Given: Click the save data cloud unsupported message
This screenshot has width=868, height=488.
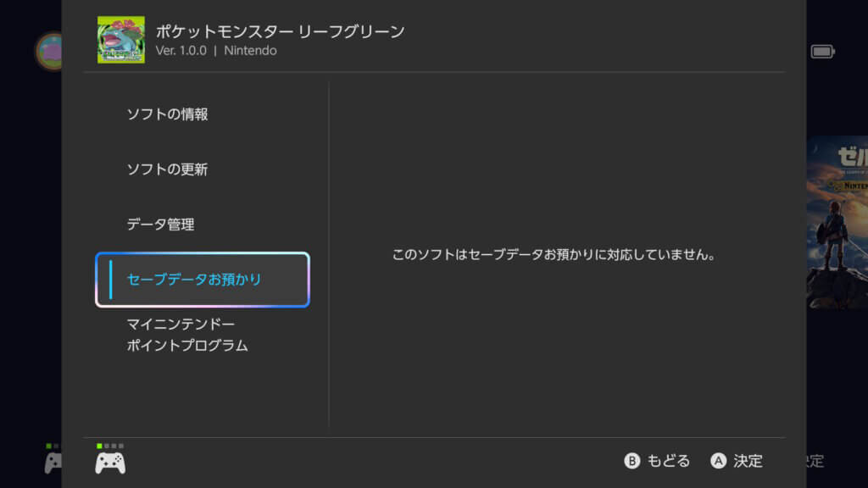Looking at the screenshot, I should tap(554, 254).
